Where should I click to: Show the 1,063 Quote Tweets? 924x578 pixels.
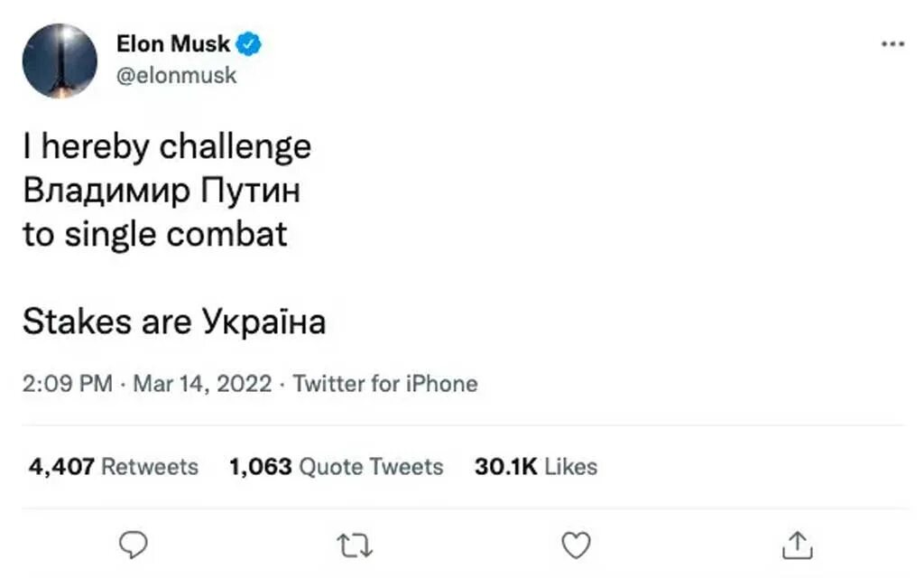(x=337, y=467)
